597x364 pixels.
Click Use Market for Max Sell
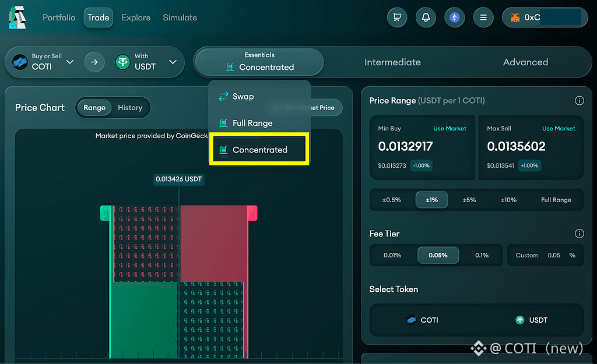[559, 129]
